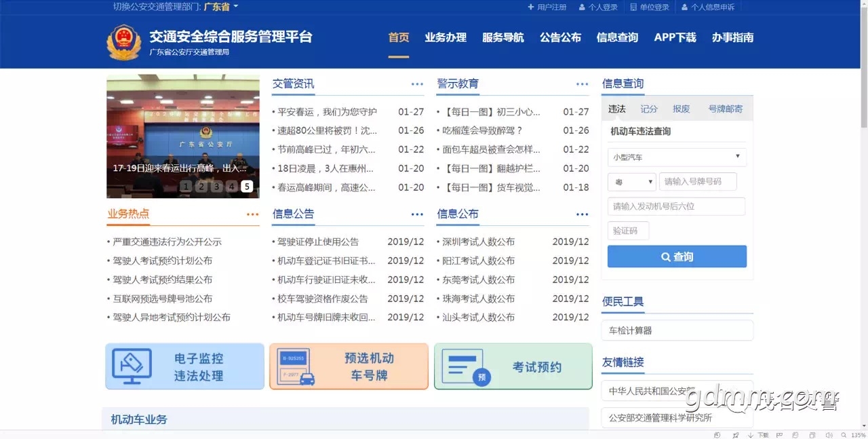This screenshot has width=868, height=439.
Task: Select carousel slide 4
Action: 232,187
